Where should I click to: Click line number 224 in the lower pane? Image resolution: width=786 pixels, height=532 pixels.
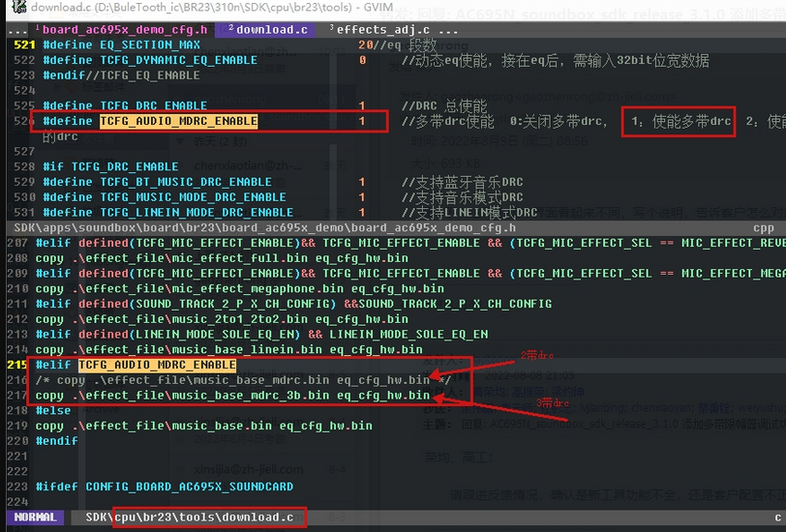[x=17, y=502]
